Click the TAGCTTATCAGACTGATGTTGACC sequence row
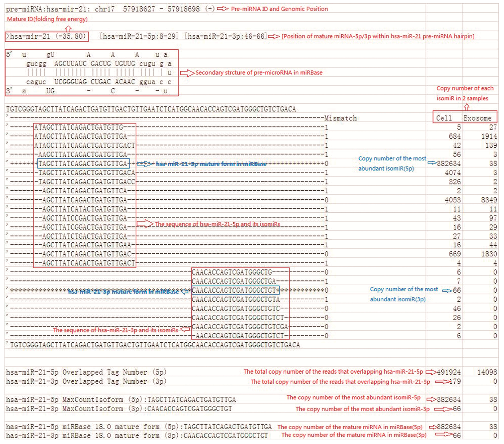 point(87,182)
